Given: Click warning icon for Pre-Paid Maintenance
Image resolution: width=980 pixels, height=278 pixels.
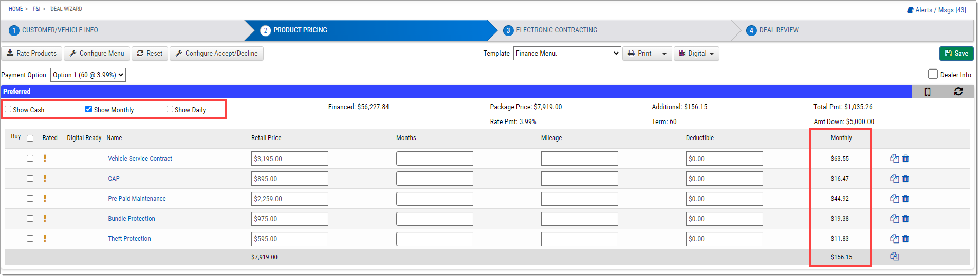Looking at the screenshot, I should point(45,198).
